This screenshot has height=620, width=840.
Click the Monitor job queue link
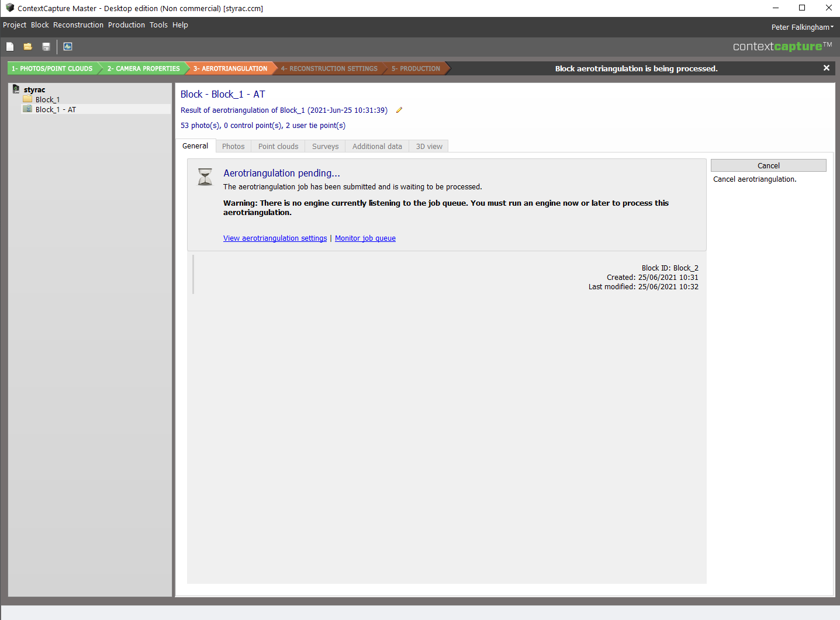pos(365,238)
